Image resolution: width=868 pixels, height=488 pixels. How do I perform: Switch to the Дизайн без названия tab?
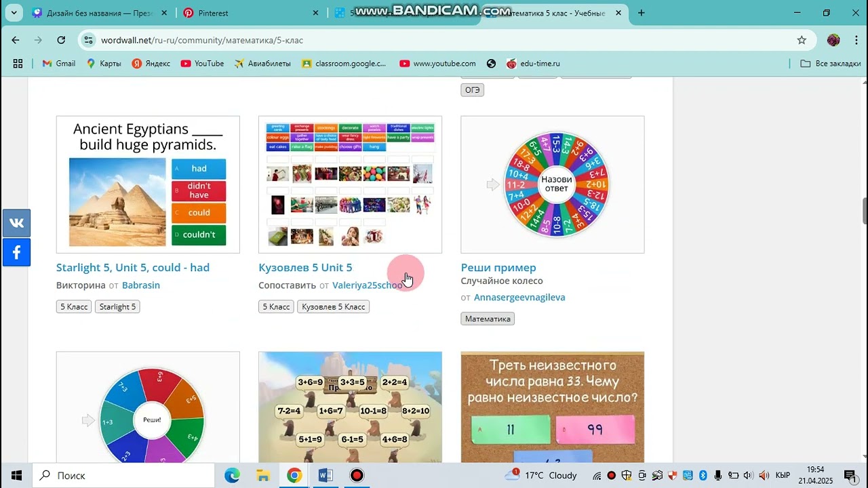[100, 13]
